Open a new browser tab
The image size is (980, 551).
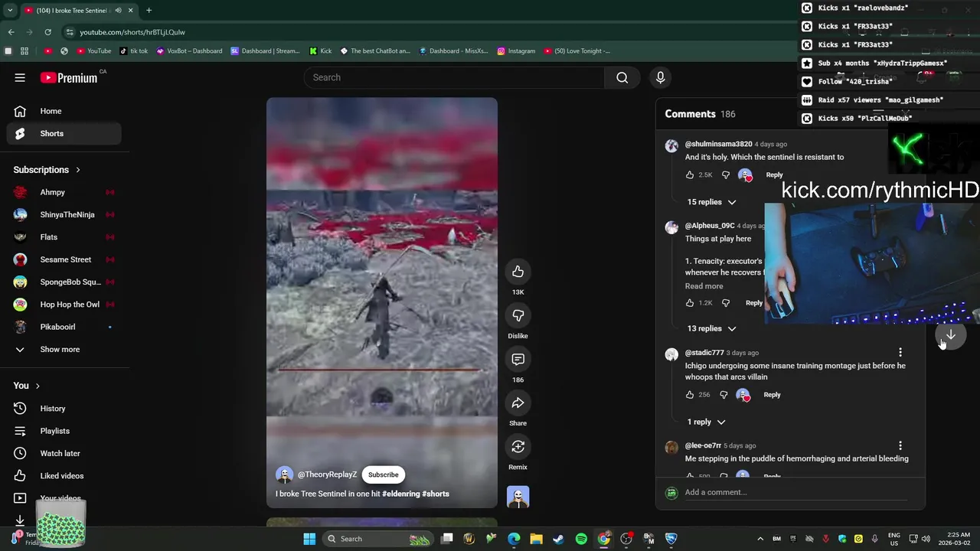pos(149,10)
